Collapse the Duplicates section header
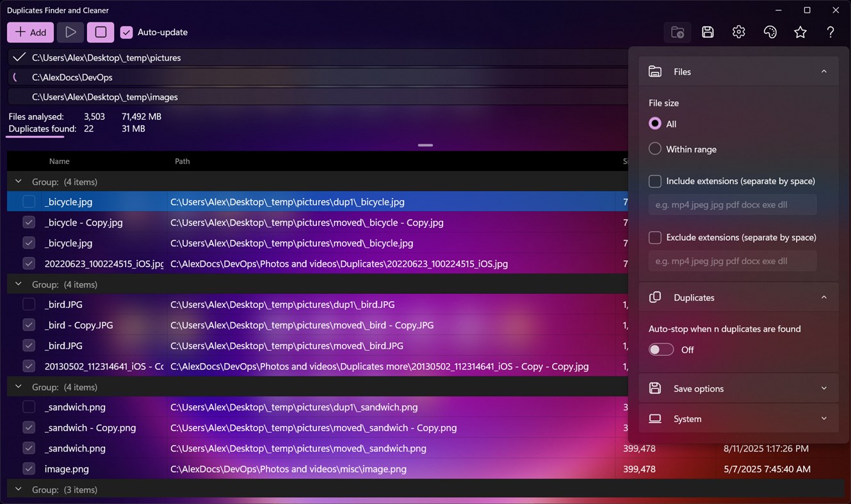The height and width of the screenshot is (504, 851). (x=824, y=297)
